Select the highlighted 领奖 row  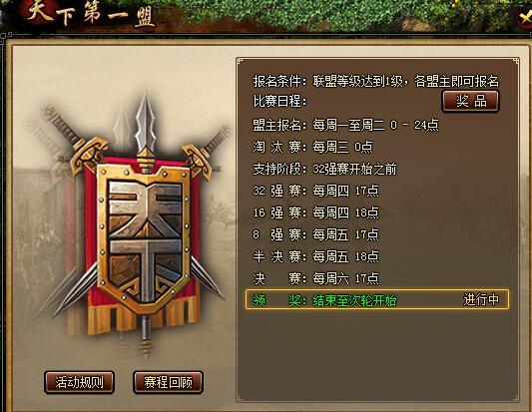tap(377, 299)
